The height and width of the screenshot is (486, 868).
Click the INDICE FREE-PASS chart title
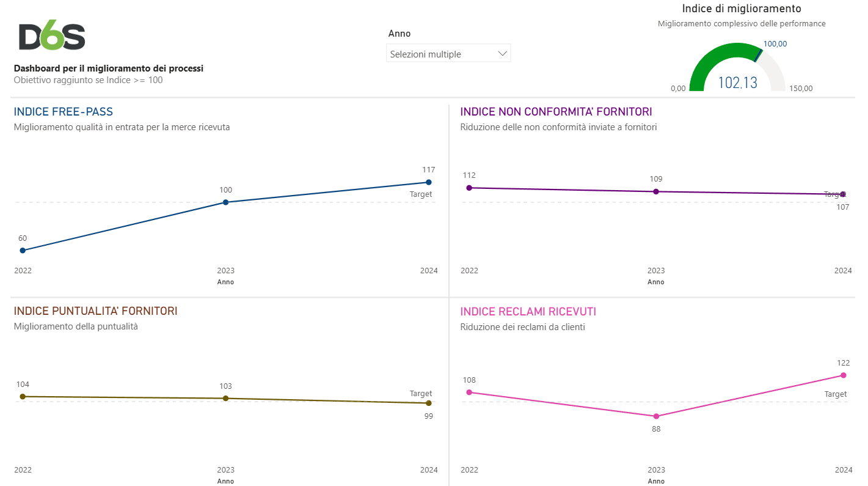[64, 112]
